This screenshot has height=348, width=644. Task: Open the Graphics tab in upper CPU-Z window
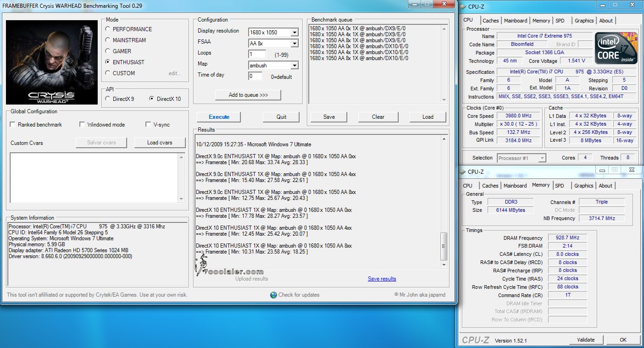pos(584,21)
